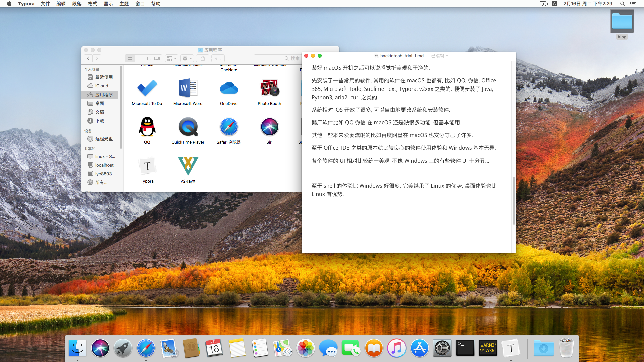Viewport: 644px width, 362px height.
Task: Open Spotlight search in the menu bar
Action: tap(622, 4)
